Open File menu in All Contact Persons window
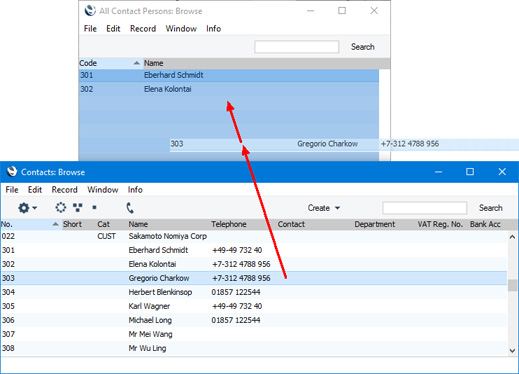Image resolution: width=519 pixels, height=374 pixels. pos(90,29)
